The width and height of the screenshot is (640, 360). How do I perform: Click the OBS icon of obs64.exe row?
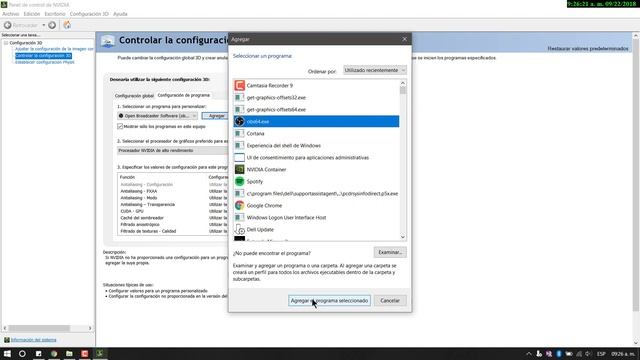coord(240,121)
